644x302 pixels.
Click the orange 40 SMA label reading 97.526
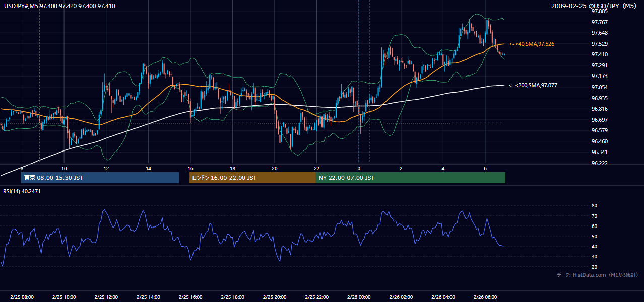pyautogui.click(x=532, y=44)
